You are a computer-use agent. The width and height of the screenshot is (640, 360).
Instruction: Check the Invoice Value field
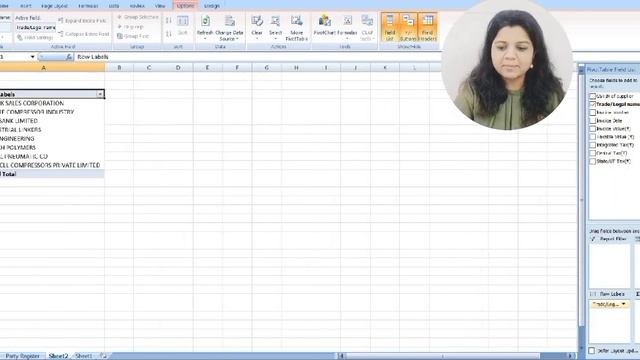[x=592, y=129]
